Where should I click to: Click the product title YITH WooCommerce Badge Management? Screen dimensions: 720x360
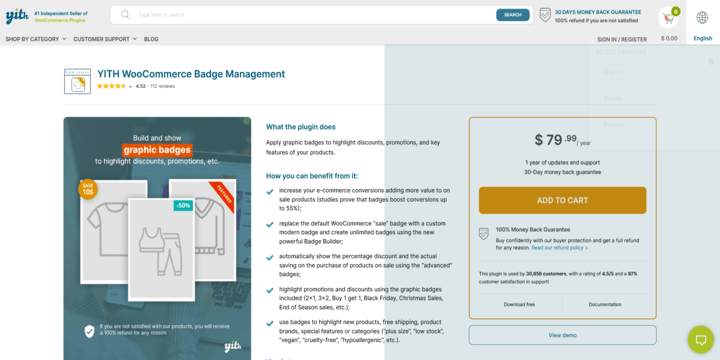[191, 74]
